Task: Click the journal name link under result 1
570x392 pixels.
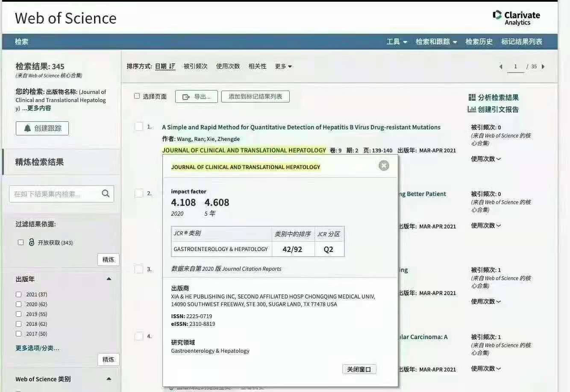Action: click(x=244, y=150)
